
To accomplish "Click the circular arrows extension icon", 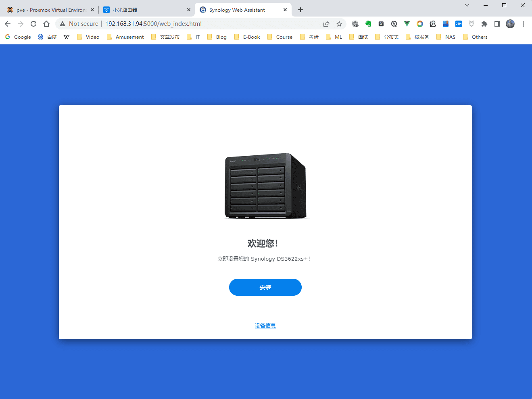I will point(394,24).
